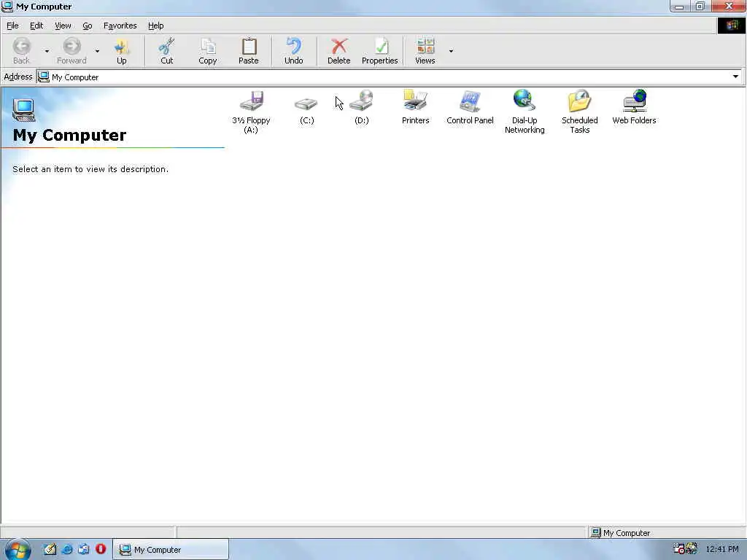Open Properties from the toolbar
747x560 pixels.
379,51
